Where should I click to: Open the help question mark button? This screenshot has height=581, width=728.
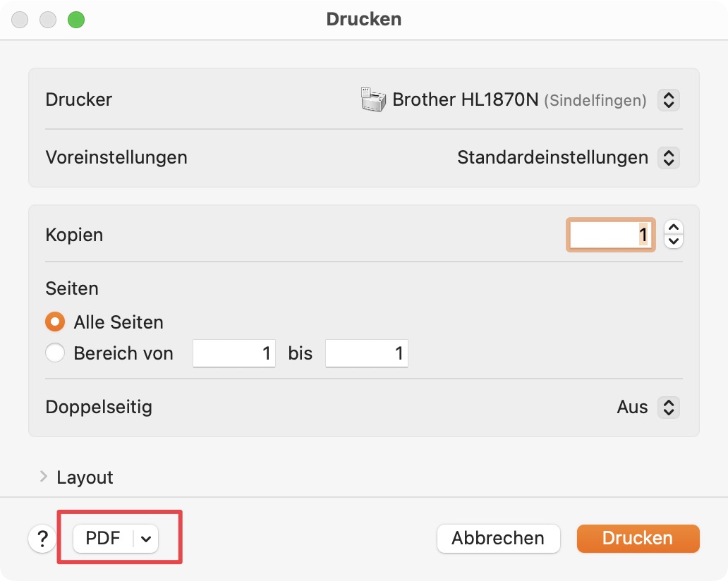click(42, 539)
